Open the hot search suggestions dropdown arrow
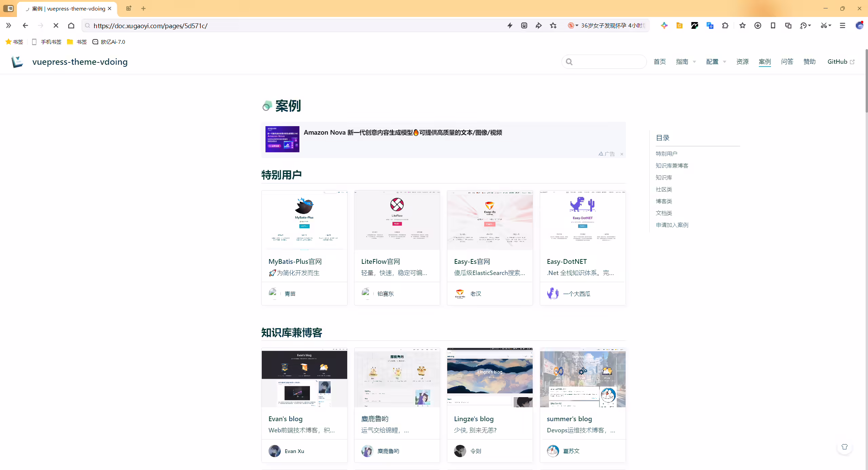This screenshot has height=470, width=868. tap(577, 25)
